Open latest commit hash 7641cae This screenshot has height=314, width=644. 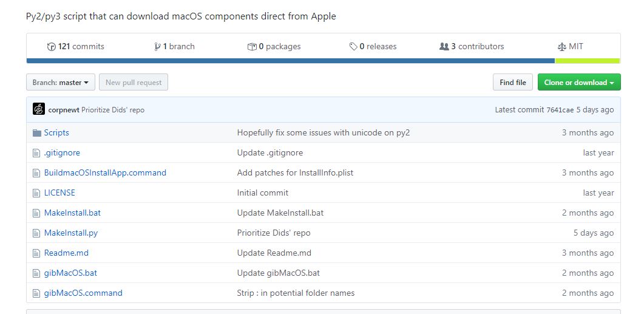[x=560, y=110]
